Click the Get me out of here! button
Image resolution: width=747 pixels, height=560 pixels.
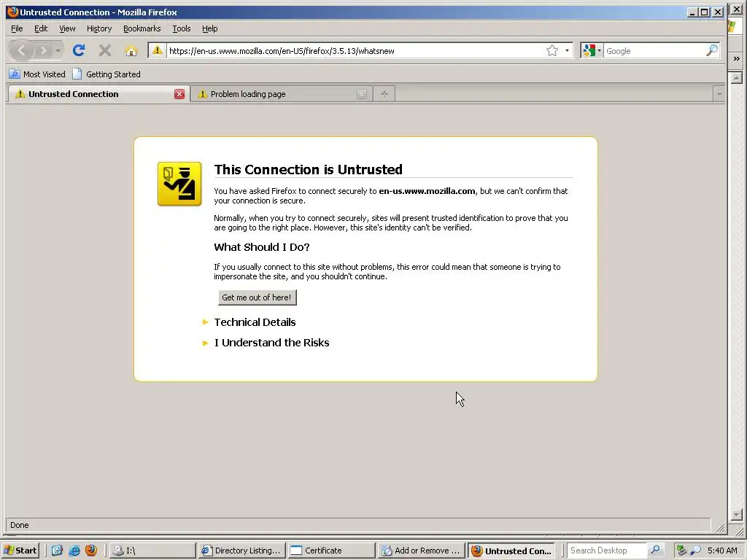point(258,297)
